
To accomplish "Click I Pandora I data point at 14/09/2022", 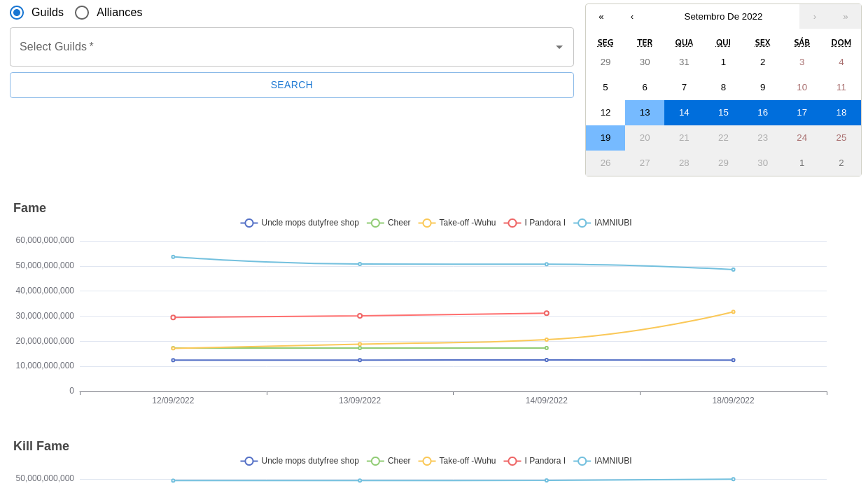I will 547,313.
